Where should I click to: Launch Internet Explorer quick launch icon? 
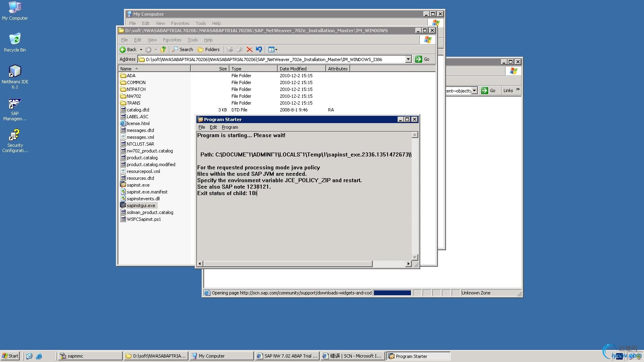39,356
